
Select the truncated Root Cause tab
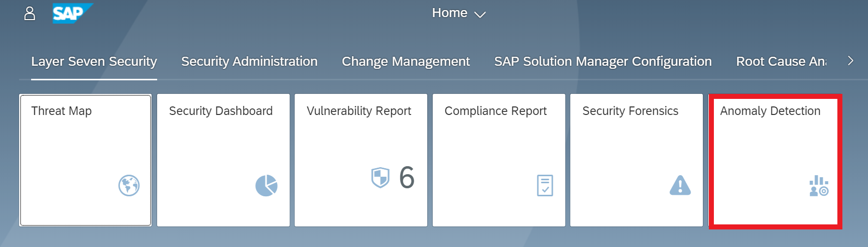(781, 61)
